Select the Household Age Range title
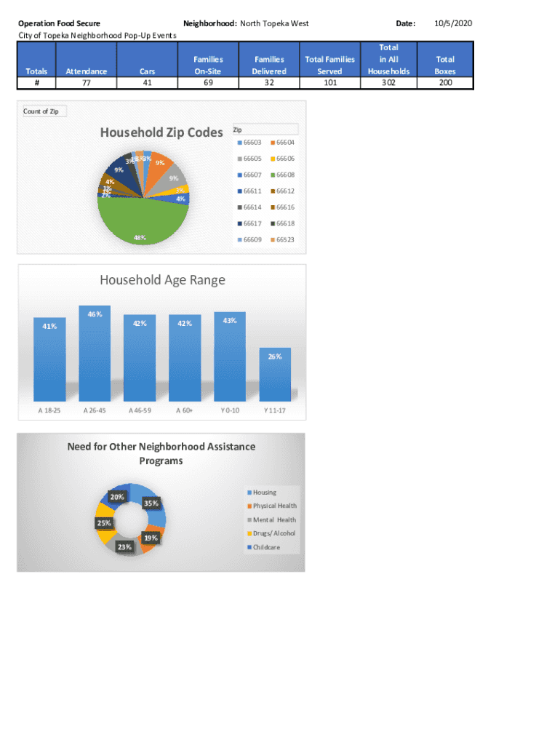Image resolution: width=560 pixels, height=745 pixels. coord(162,280)
